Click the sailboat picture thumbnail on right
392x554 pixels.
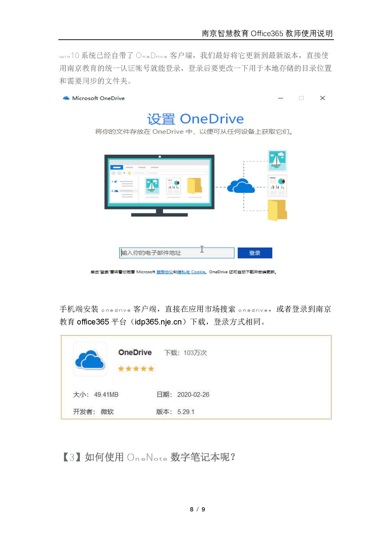coord(277,161)
